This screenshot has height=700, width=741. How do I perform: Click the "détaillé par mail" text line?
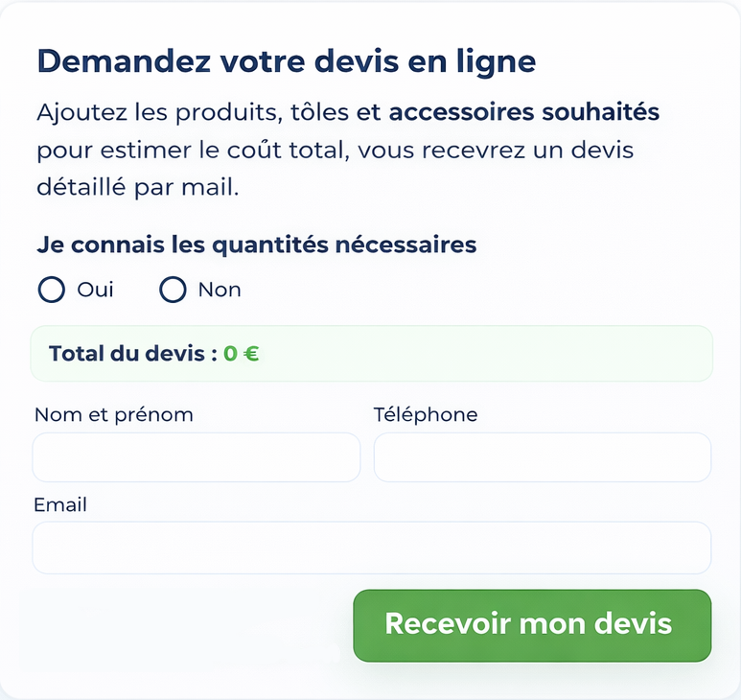tap(137, 187)
